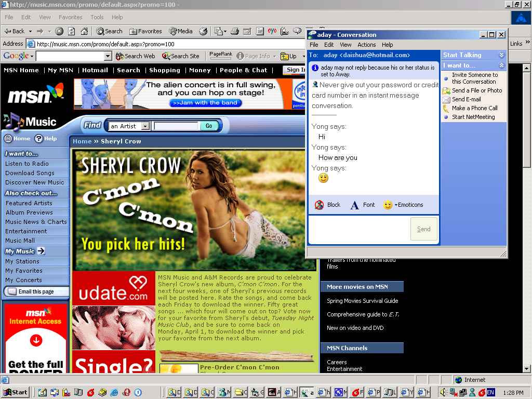Click the Print icon in toolbar
The height and width of the screenshot is (399, 532).
click(x=235, y=31)
